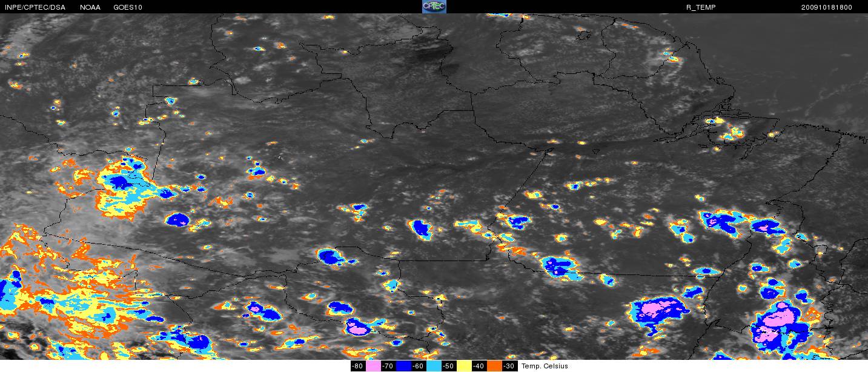Click the R_TEMP product label

pyautogui.click(x=701, y=7)
